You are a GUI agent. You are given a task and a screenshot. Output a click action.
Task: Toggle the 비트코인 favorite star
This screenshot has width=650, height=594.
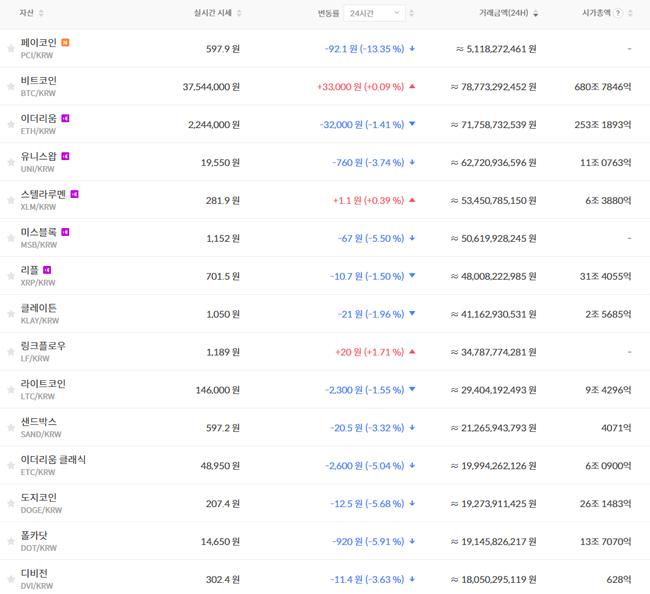[11, 86]
